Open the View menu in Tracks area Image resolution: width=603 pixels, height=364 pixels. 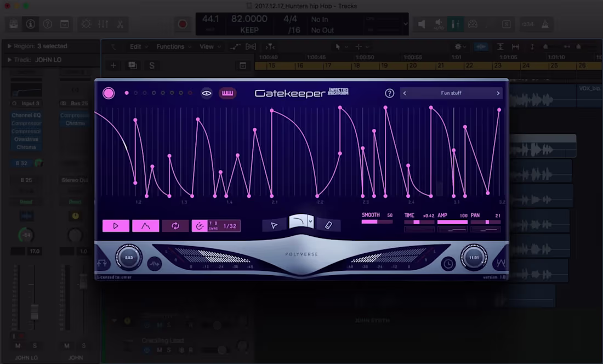(x=209, y=47)
